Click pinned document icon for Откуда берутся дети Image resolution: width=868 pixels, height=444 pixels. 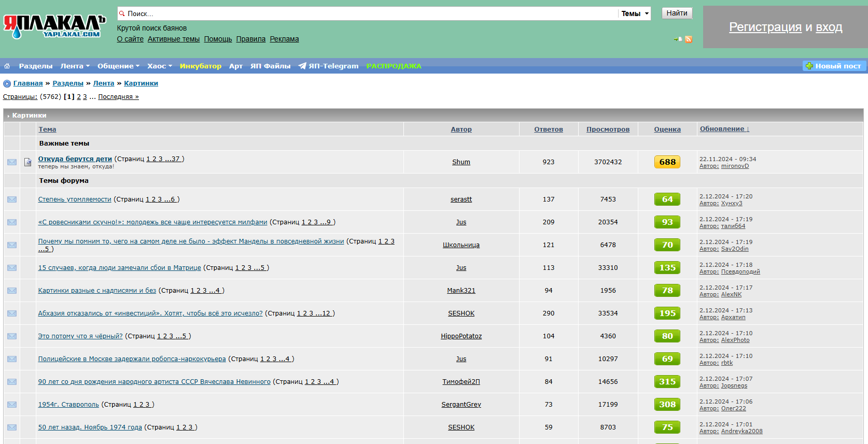(28, 162)
